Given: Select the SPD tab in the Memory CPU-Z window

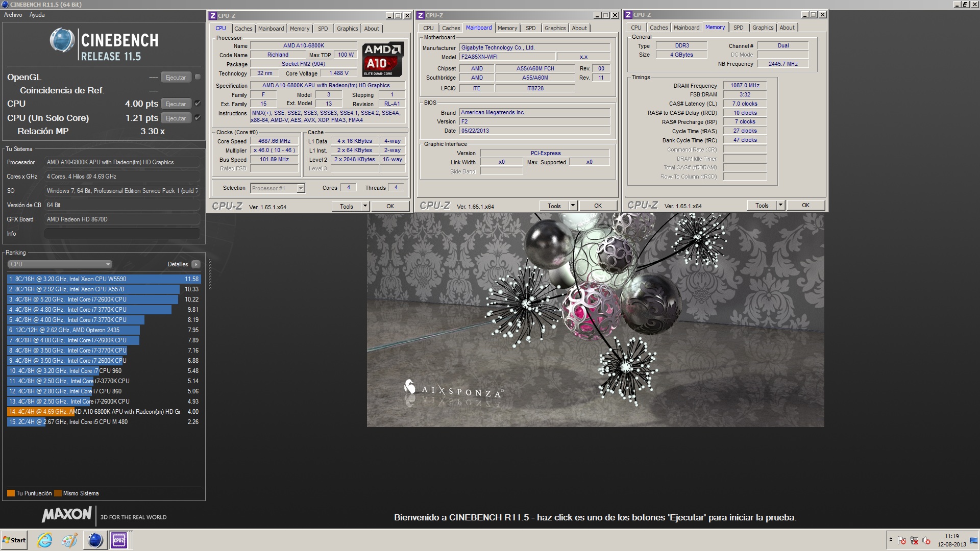Looking at the screenshot, I should [738, 28].
